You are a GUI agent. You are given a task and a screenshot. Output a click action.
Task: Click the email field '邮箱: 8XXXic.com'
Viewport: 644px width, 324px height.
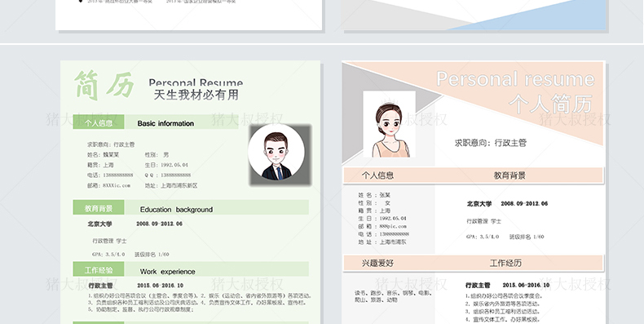108,185
